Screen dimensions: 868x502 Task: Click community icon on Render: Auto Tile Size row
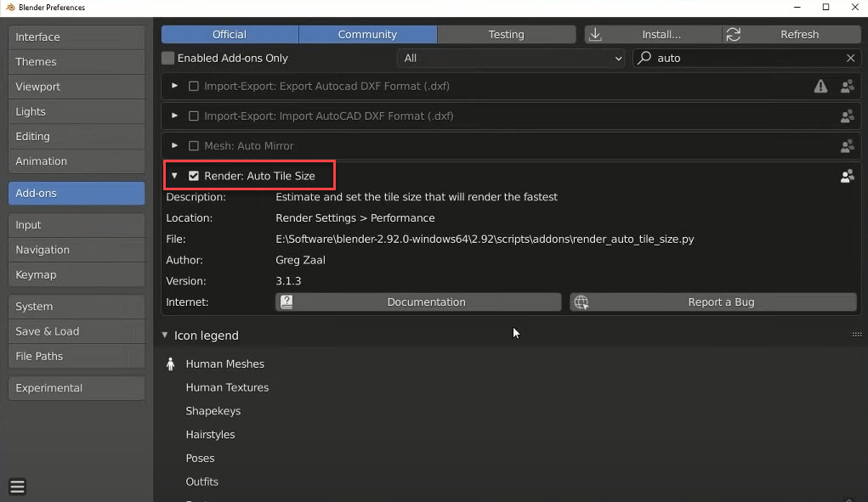pos(847,176)
